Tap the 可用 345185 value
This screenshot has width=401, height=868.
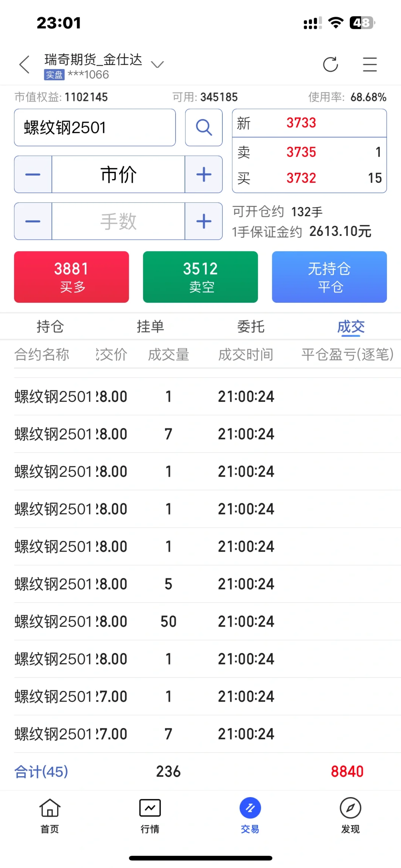tap(219, 97)
